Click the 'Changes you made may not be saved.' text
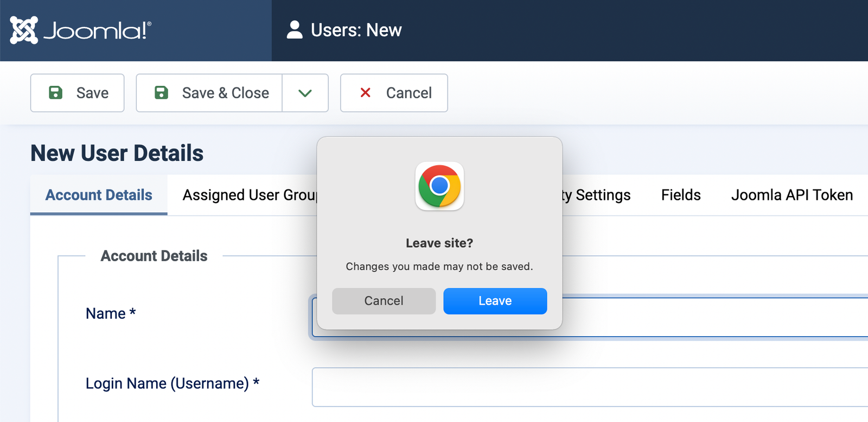This screenshot has height=422, width=868. click(439, 267)
